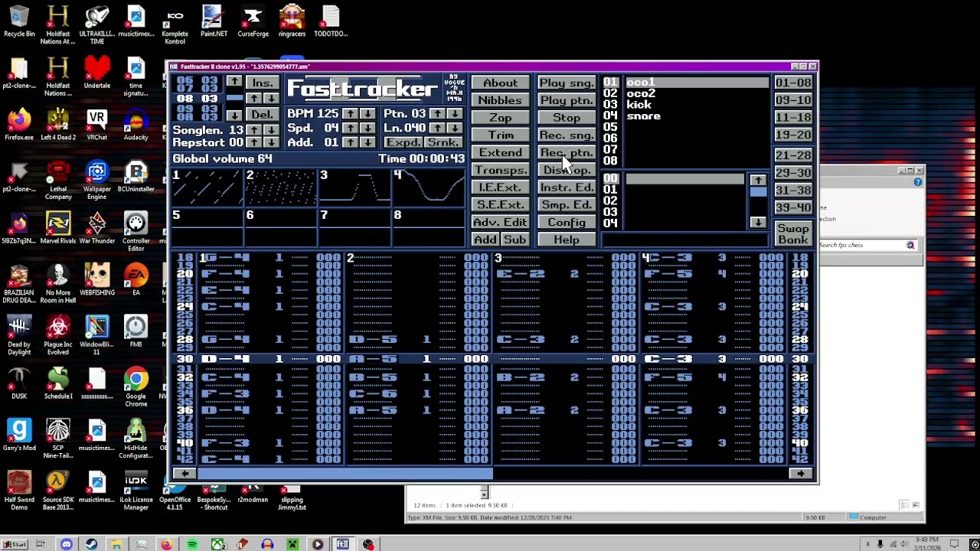Open the Transps. transpose panel
This screenshot has width=980, height=551.
pos(500,170)
